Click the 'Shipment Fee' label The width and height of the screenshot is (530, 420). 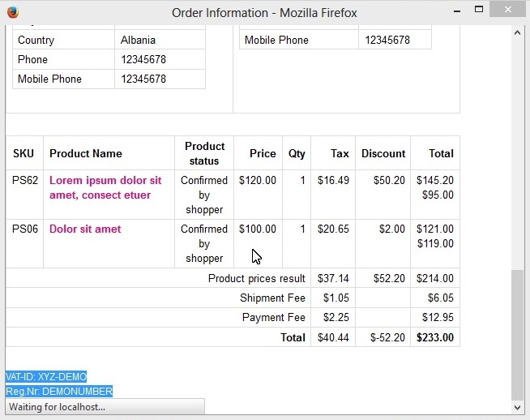point(272,298)
